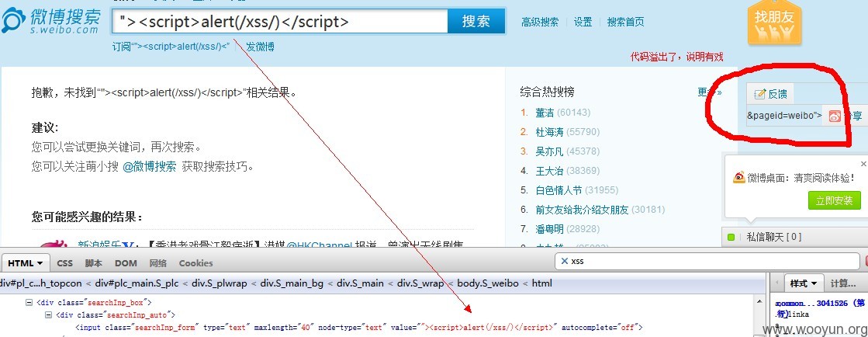868x337 pixels.
Task: Open hot search entry 杜海涛
Action: tap(549, 132)
